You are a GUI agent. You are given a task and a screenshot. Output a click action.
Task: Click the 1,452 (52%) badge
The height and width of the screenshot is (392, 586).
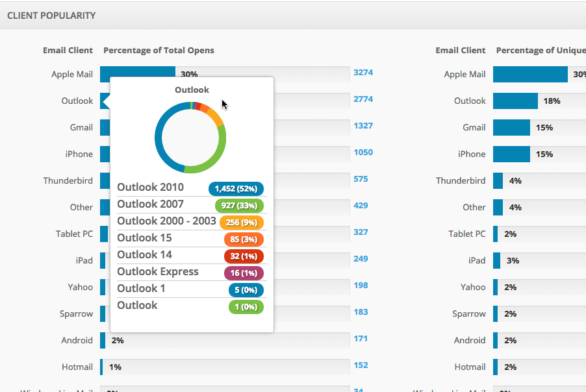click(236, 189)
